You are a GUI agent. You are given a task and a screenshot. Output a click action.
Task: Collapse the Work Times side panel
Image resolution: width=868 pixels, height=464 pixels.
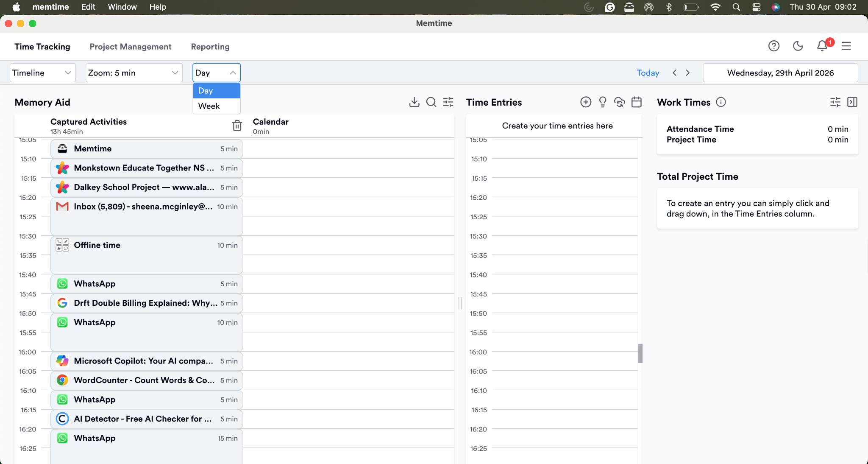852,102
